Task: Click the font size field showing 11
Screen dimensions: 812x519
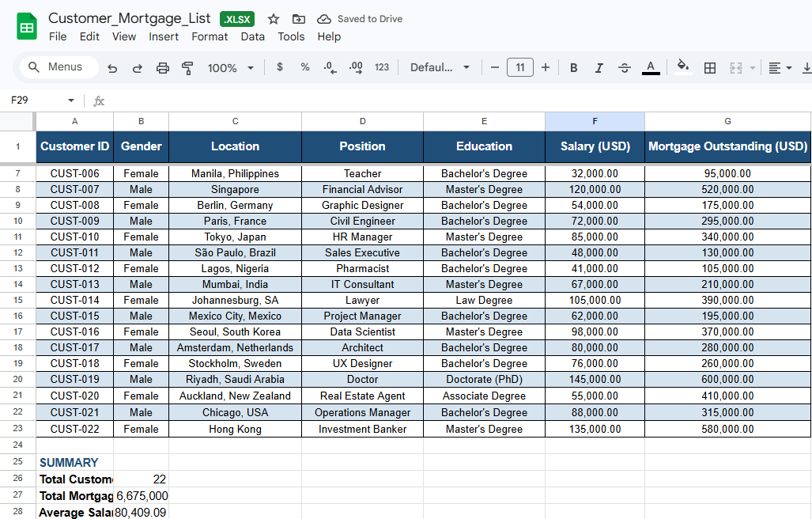Action: click(x=520, y=67)
